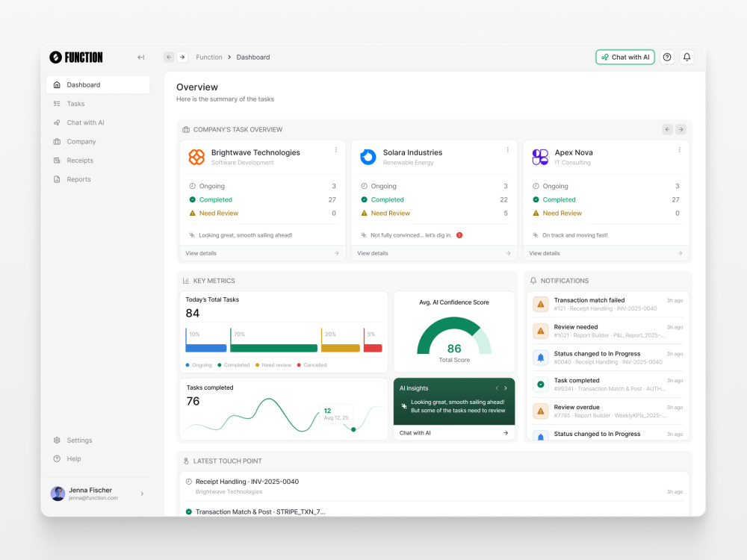Click warning icon of Review overdue notification

(x=540, y=411)
